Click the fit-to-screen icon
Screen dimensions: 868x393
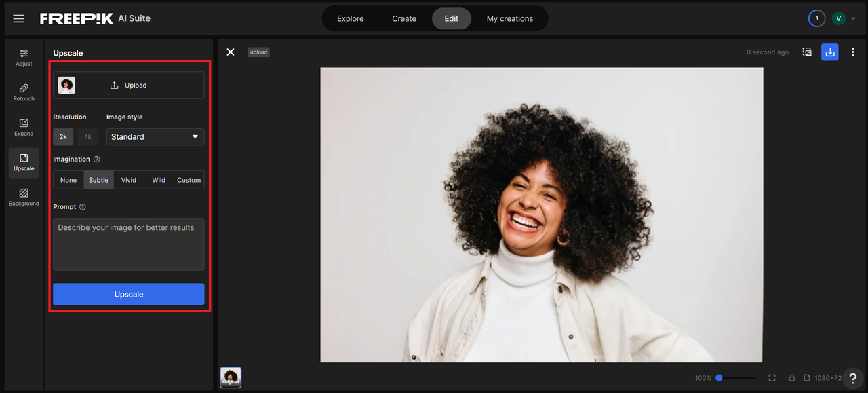click(x=772, y=377)
